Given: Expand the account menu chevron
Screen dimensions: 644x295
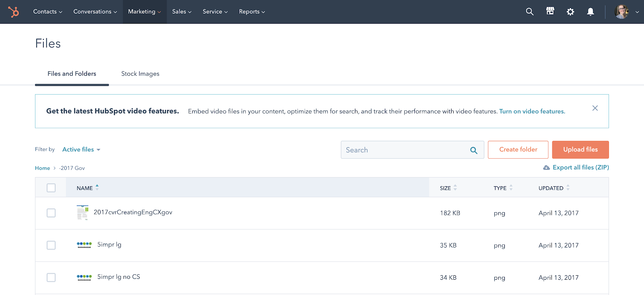Looking at the screenshot, I should [637, 12].
